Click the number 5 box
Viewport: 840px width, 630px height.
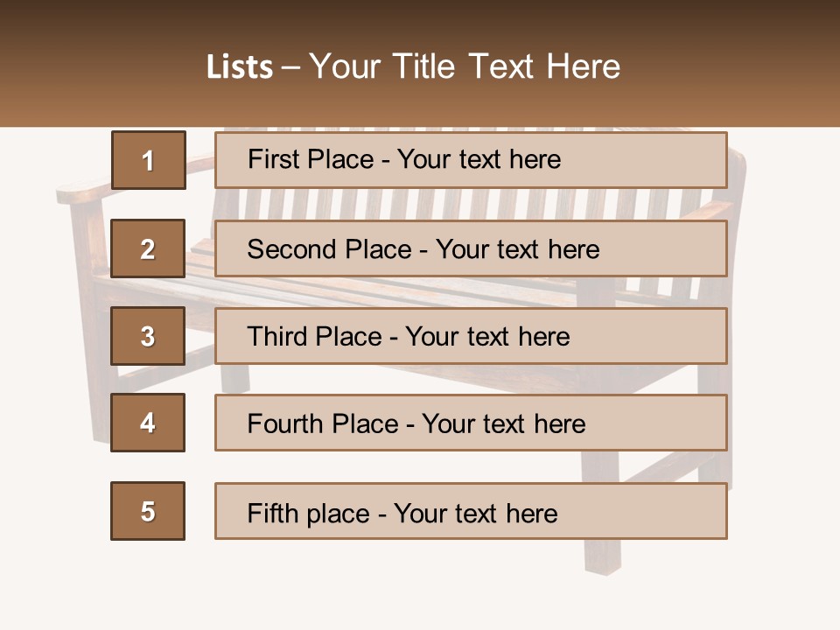pos(148,511)
